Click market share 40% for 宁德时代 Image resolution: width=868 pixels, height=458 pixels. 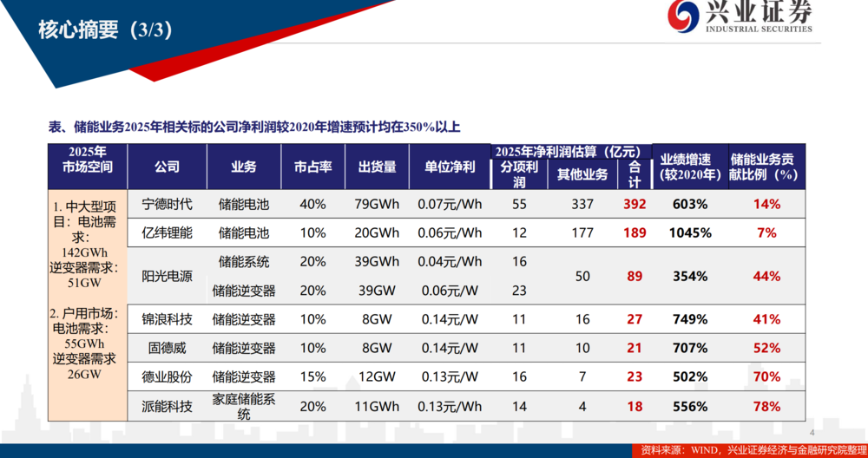(x=313, y=204)
